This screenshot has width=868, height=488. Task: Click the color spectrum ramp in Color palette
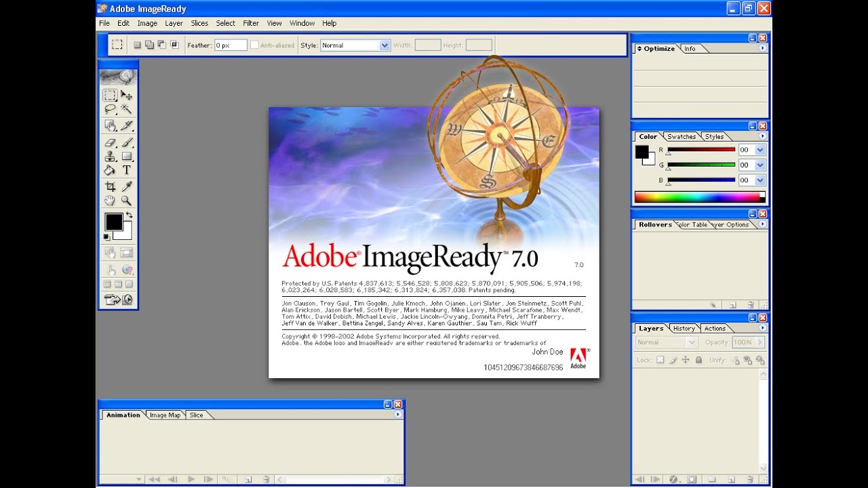[700, 197]
